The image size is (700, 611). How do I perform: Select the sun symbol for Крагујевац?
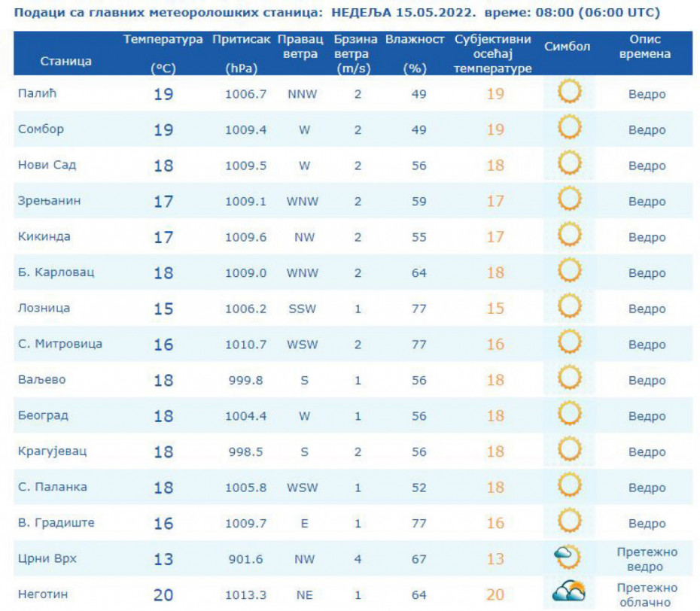point(570,449)
